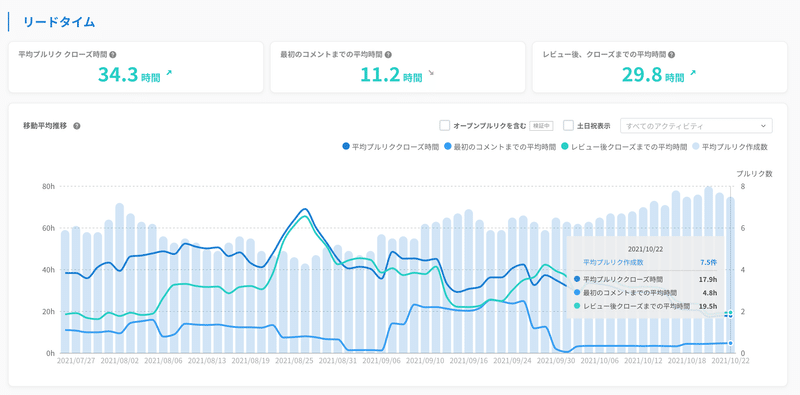This screenshot has width=800, height=395.
Task: Click downward trend arrow beside 11.2 時間
Action: 432,73
